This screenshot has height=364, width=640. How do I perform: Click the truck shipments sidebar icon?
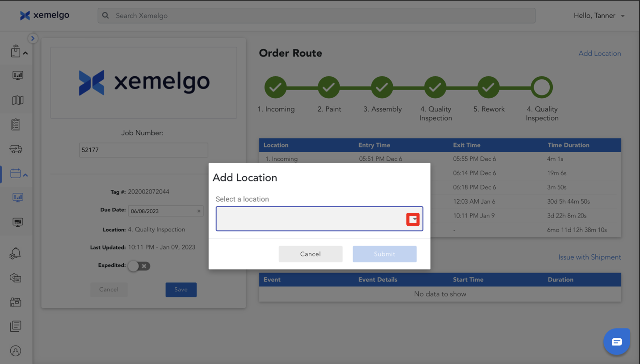click(x=16, y=149)
